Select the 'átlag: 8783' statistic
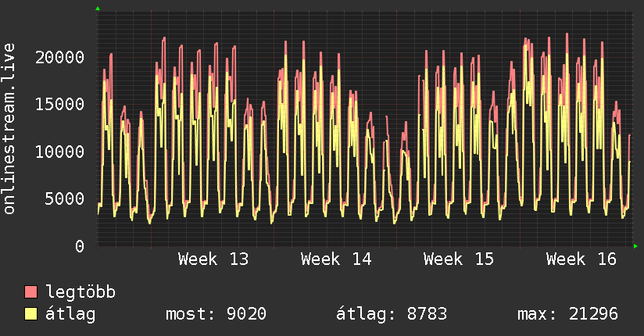 (x=392, y=314)
